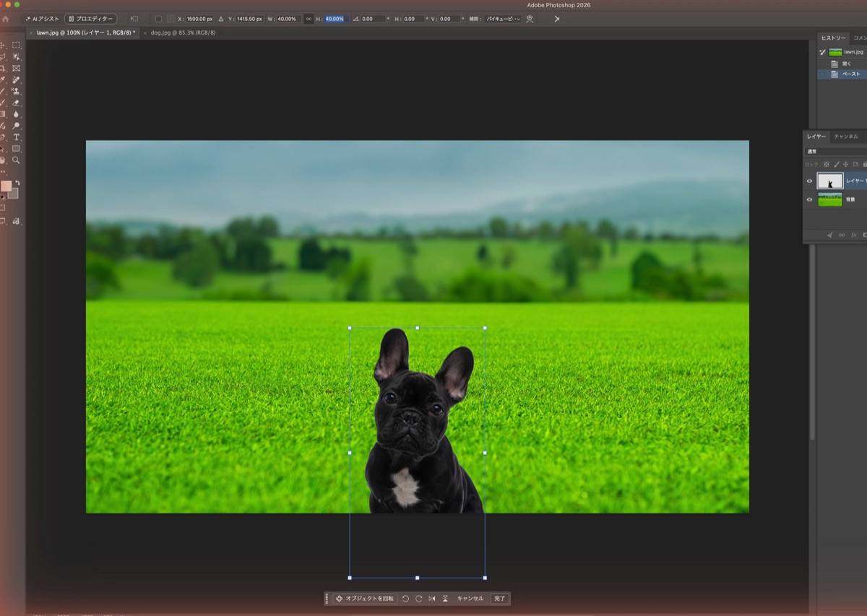Lock image pixels with the brush icon

(x=837, y=165)
